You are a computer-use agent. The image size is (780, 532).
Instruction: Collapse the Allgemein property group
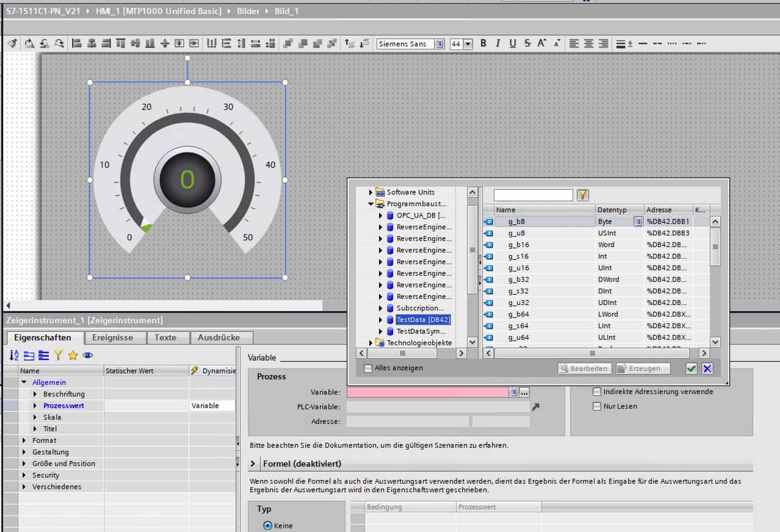click(x=24, y=383)
